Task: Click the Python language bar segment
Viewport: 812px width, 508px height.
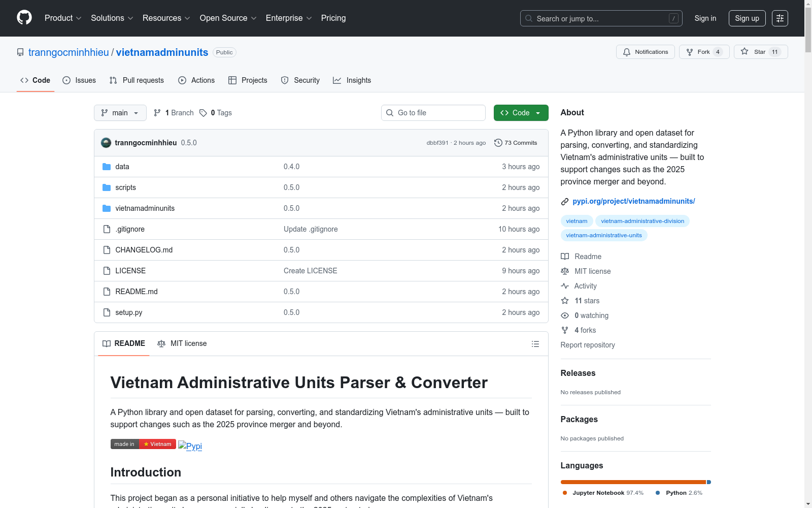Action: (x=709, y=482)
